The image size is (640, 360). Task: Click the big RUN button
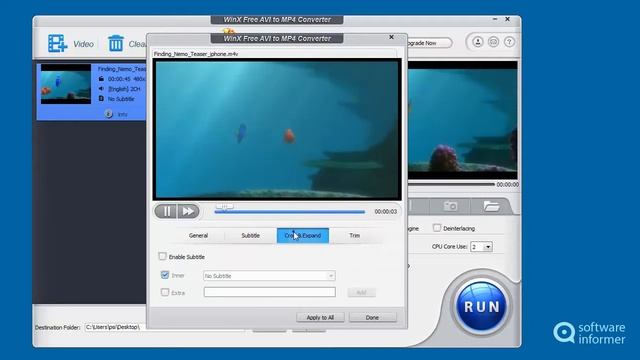(x=482, y=307)
